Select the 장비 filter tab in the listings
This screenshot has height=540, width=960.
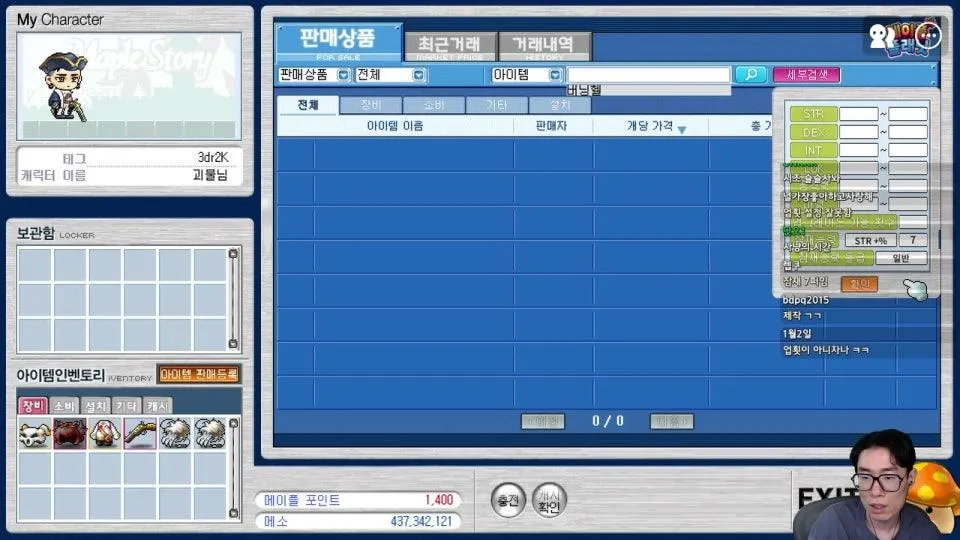point(371,105)
